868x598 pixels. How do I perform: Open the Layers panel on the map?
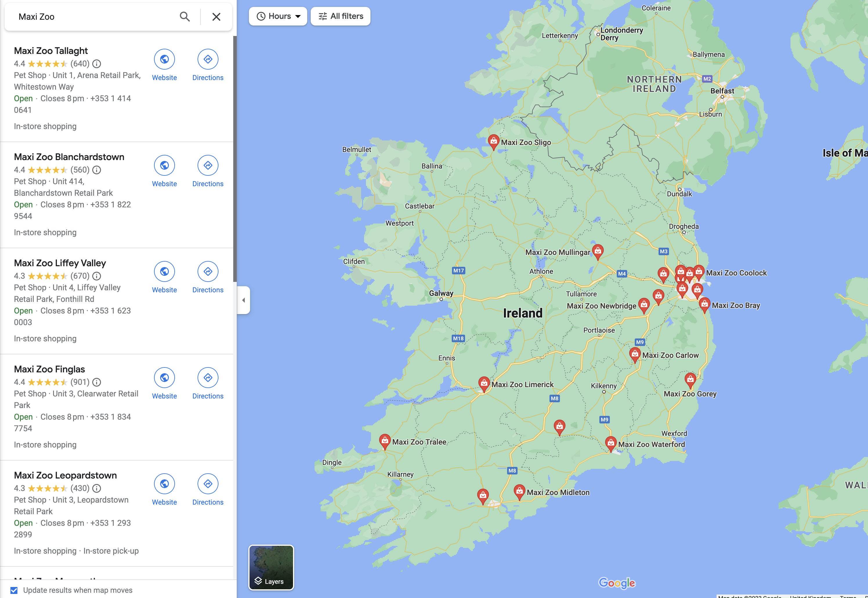[x=271, y=568]
